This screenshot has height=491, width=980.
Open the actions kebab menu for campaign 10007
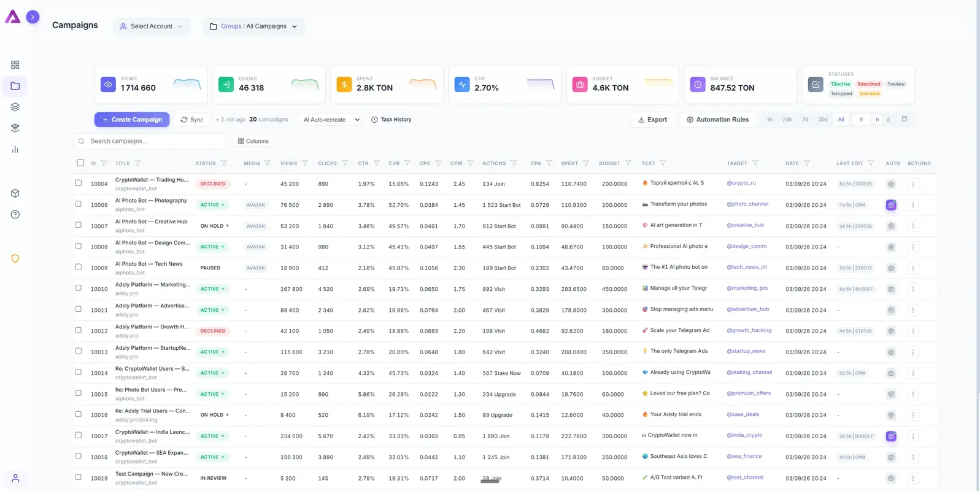click(x=912, y=226)
